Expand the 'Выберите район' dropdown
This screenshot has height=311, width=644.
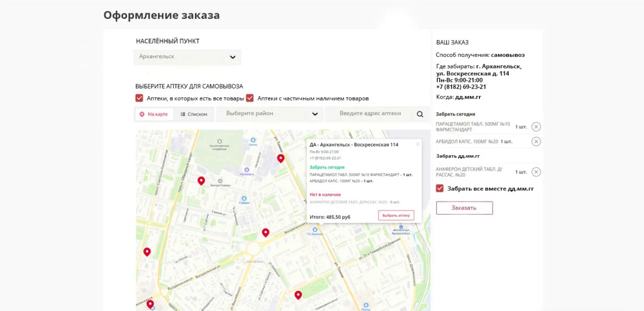(x=269, y=114)
